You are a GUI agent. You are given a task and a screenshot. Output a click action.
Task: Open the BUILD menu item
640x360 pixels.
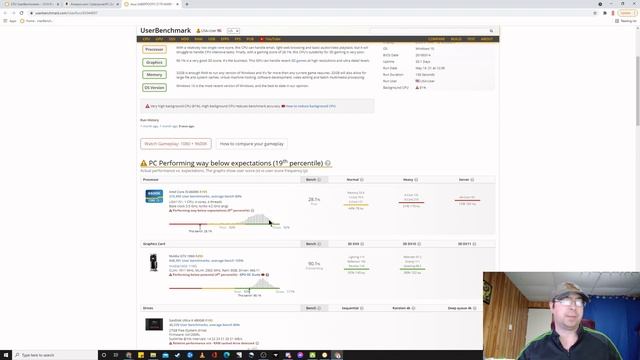(x=456, y=39)
